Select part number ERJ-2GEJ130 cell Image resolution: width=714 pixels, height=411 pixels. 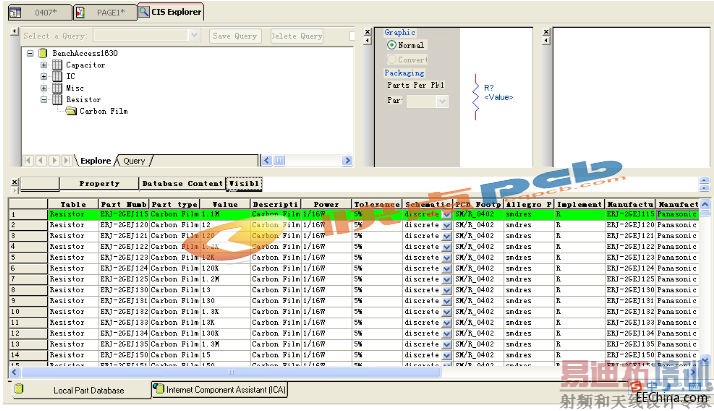coord(124,290)
